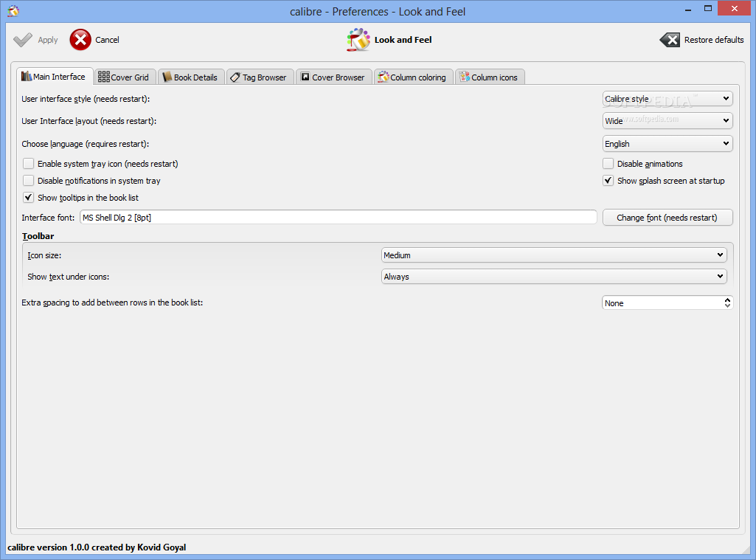Click the Restore defaults arrow icon

(x=670, y=40)
